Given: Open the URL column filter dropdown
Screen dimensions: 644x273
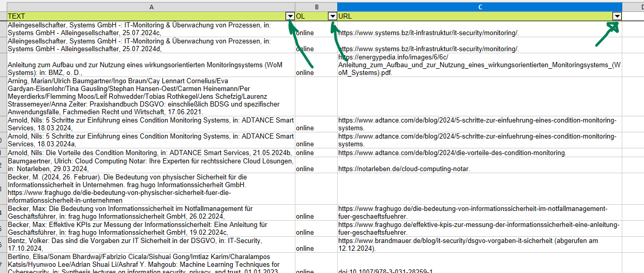Looking at the screenshot, I should 617,17.
